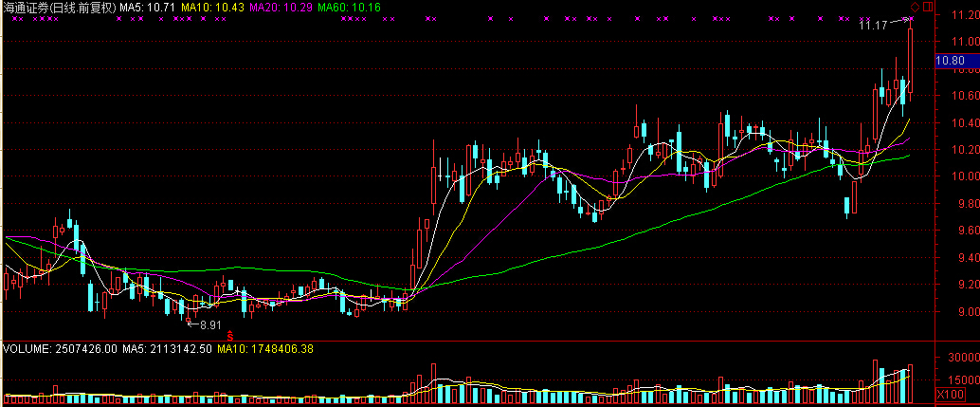The width and height of the screenshot is (980, 407).
Task: Click the MA60: 10.16 indicator label
Action: click(349, 8)
